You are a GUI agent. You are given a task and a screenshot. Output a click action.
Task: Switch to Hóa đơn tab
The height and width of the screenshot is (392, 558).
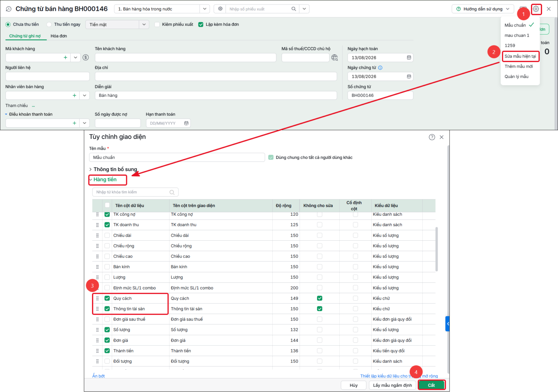coord(59,36)
